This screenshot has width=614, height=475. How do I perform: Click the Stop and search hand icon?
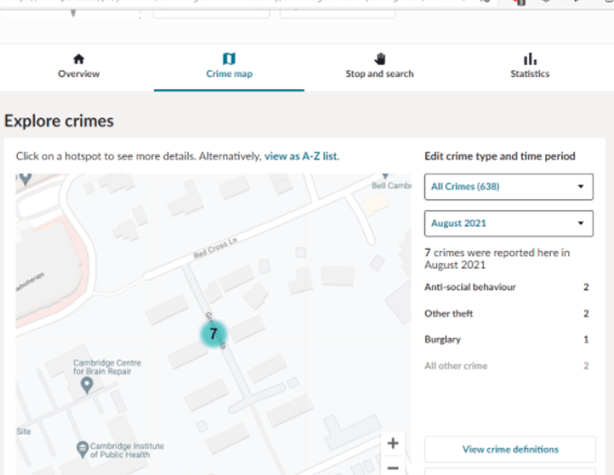point(379,59)
